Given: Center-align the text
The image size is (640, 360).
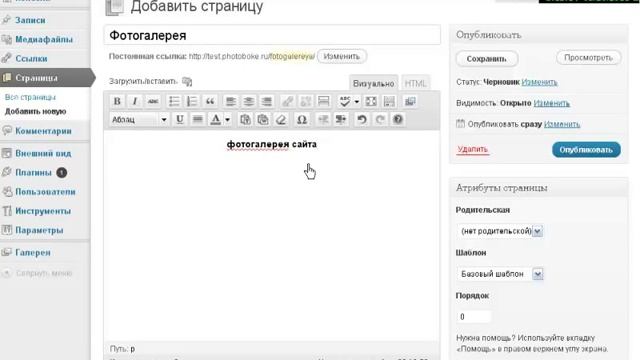Looking at the screenshot, I should click(249, 101).
